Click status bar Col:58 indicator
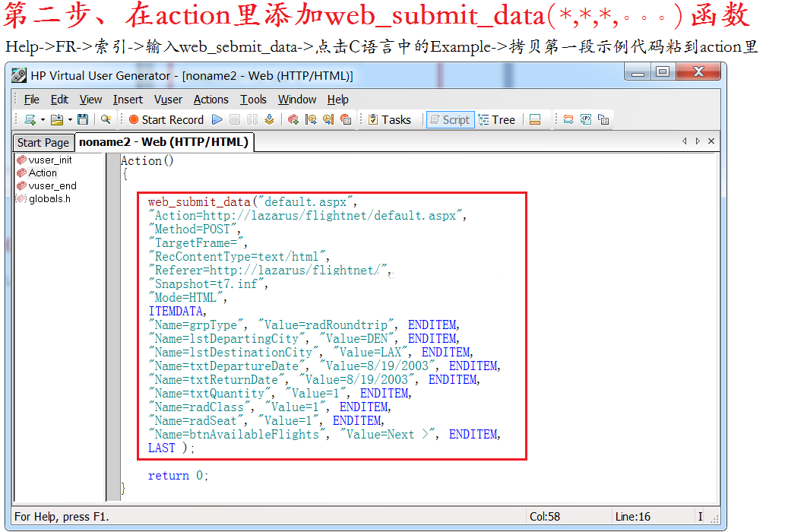785x532 pixels. (x=545, y=517)
